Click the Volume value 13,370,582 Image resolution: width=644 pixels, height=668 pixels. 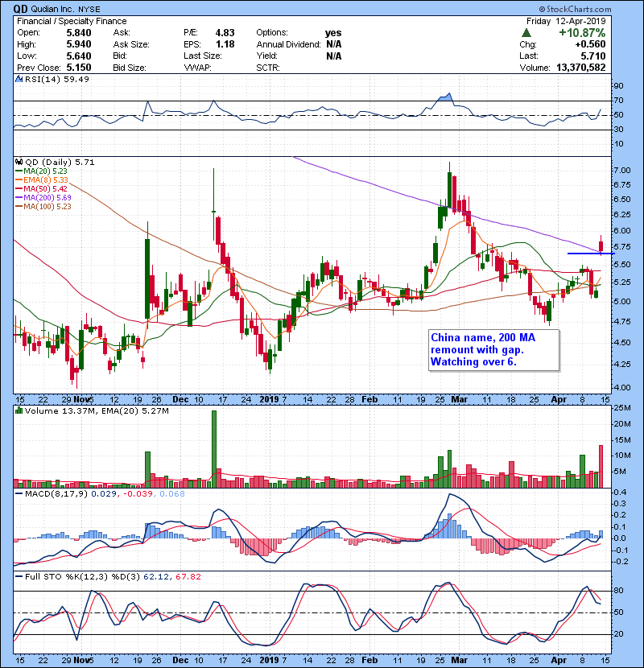click(x=581, y=68)
